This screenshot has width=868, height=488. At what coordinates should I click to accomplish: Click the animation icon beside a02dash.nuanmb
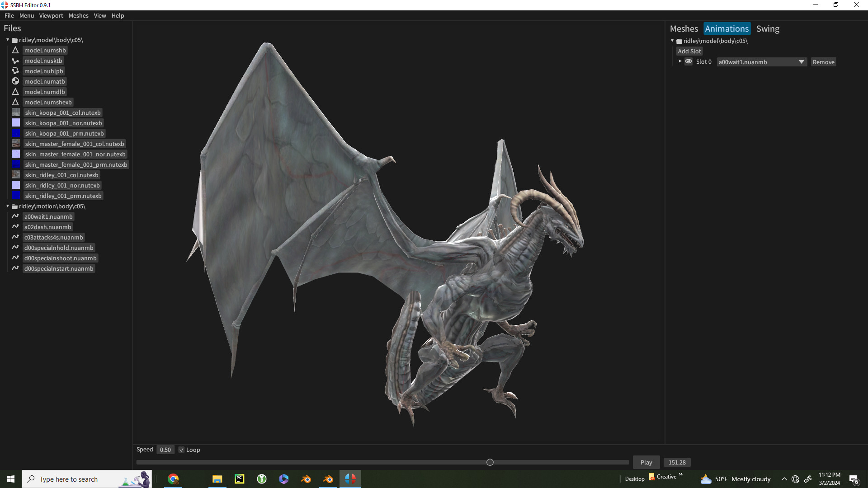pos(15,226)
